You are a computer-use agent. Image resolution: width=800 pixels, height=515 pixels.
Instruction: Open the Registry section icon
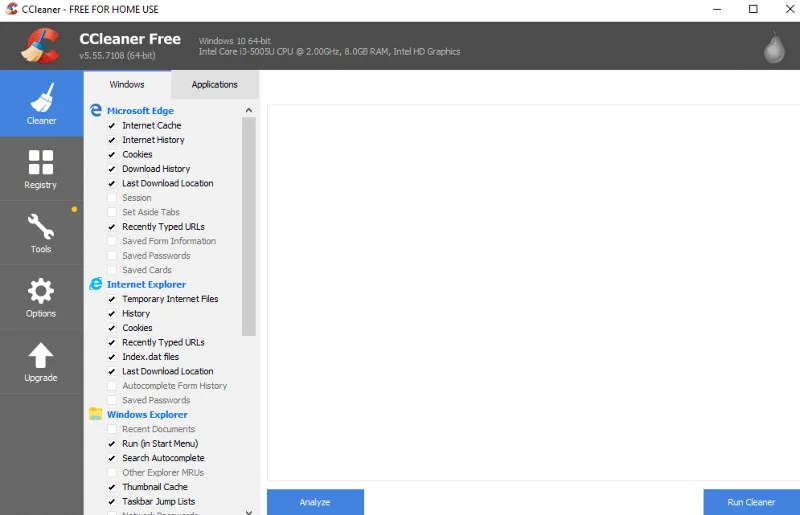[41, 162]
